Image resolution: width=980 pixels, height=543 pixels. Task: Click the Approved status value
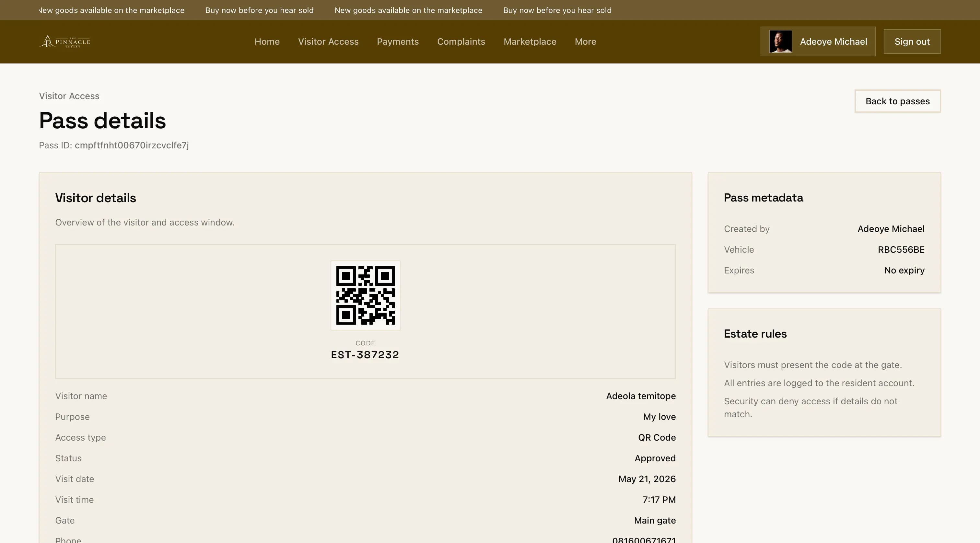tap(655, 458)
